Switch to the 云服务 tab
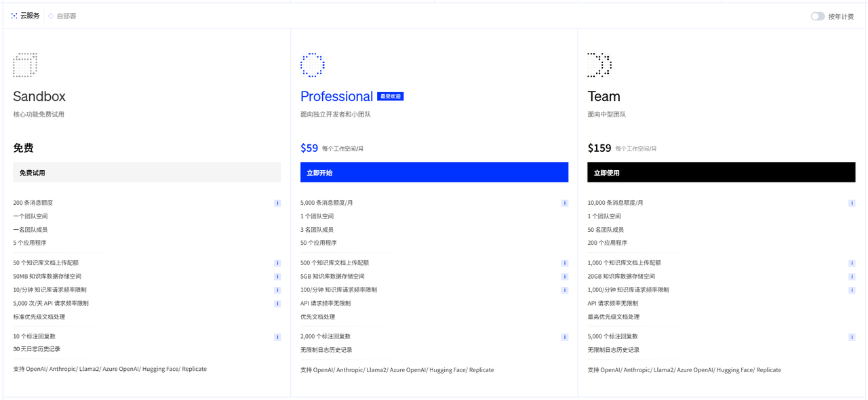This screenshot has width=868, height=400. (25, 16)
